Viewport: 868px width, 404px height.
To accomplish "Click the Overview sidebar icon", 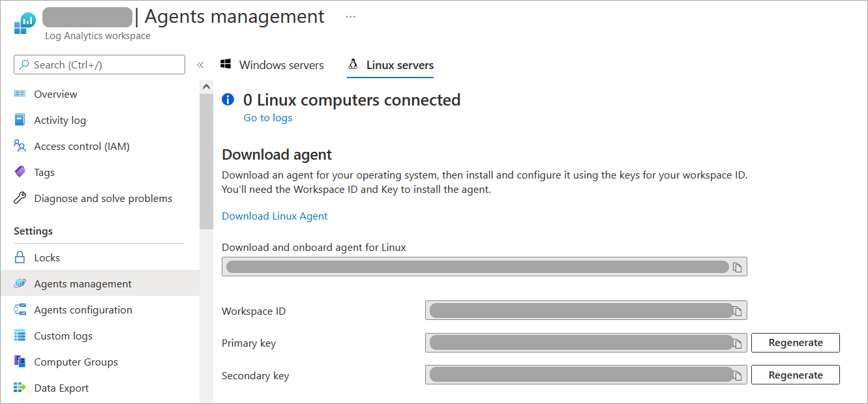I will pyautogui.click(x=20, y=94).
